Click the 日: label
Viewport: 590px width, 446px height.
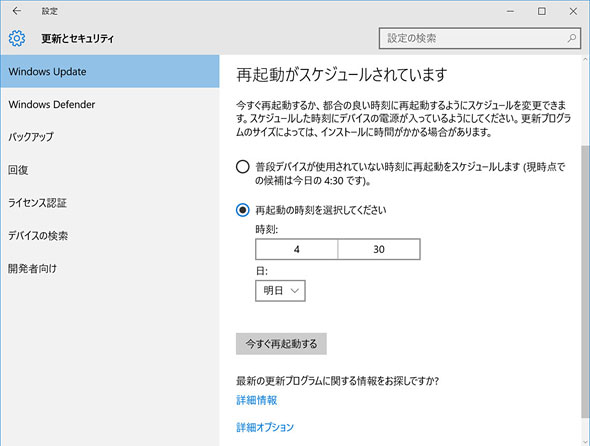click(261, 271)
